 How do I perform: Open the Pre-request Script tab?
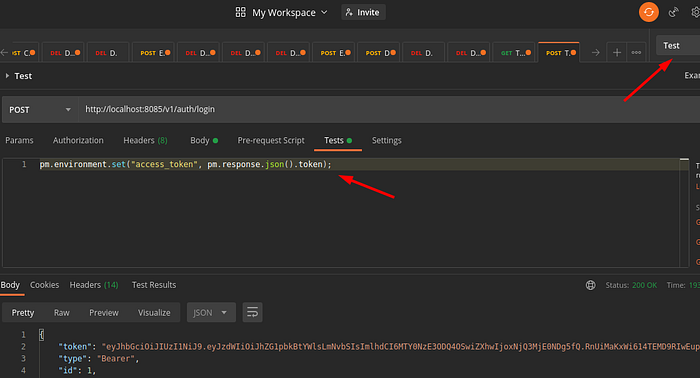tap(271, 140)
